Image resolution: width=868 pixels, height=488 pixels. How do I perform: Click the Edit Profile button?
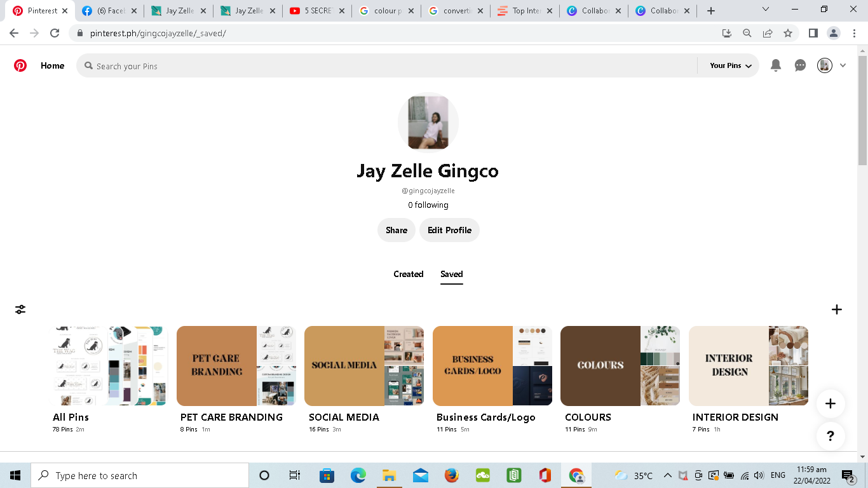449,230
